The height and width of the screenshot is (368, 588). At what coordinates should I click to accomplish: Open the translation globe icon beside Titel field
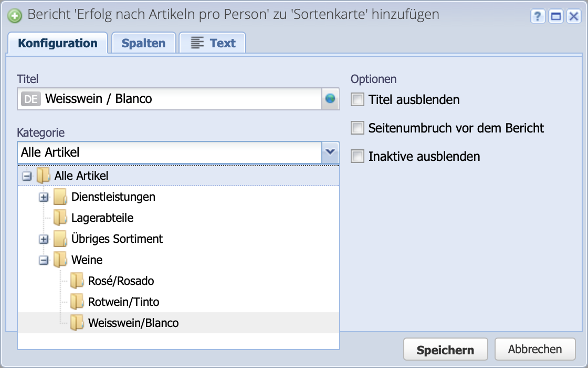click(330, 98)
